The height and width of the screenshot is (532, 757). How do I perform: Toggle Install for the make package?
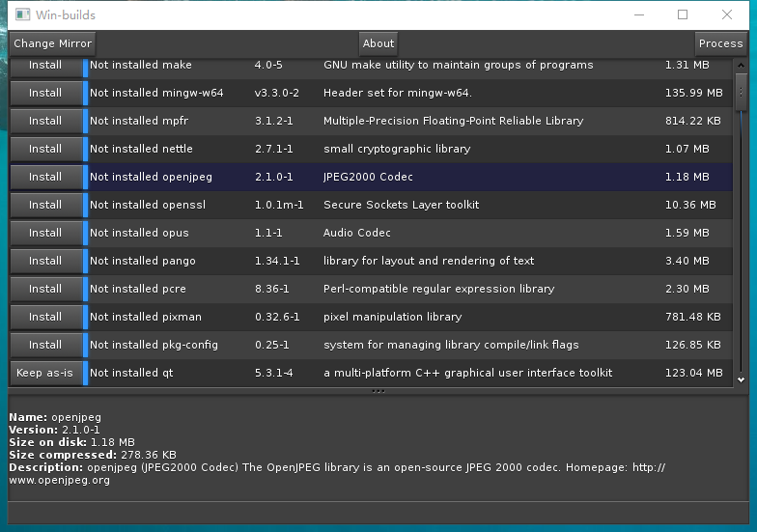[x=45, y=66]
